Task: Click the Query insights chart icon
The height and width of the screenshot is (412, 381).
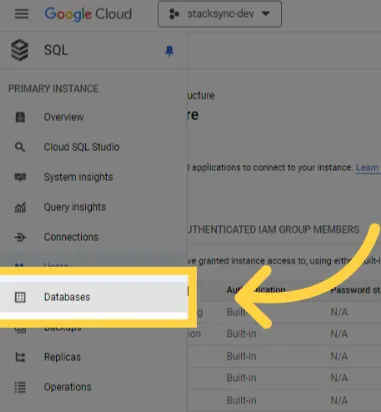Action: pyautogui.click(x=20, y=207)
